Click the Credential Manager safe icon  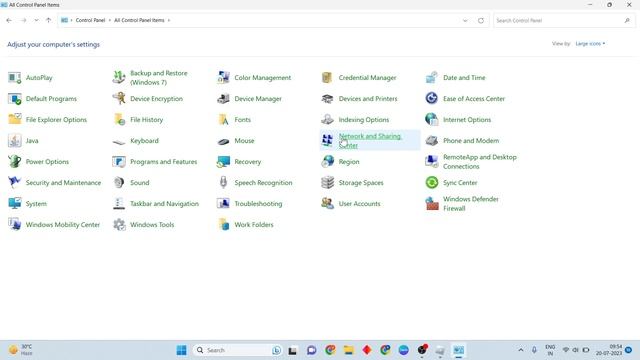(x=327, y=78)
